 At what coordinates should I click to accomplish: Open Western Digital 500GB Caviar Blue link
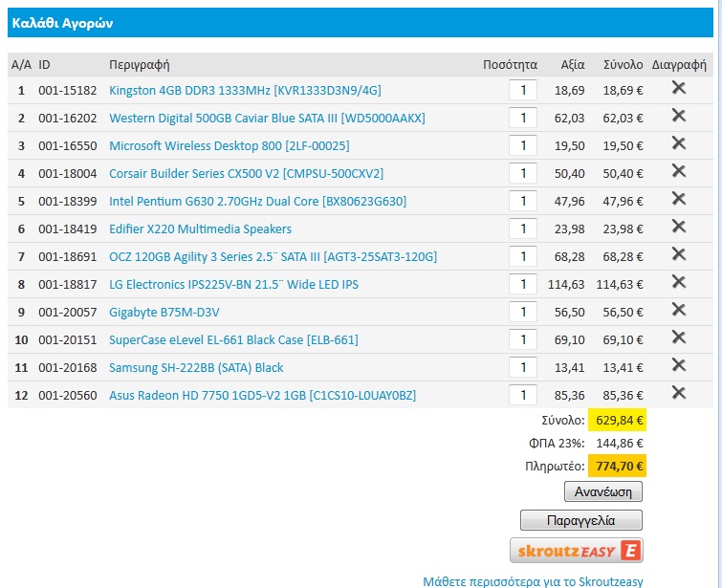267,118
